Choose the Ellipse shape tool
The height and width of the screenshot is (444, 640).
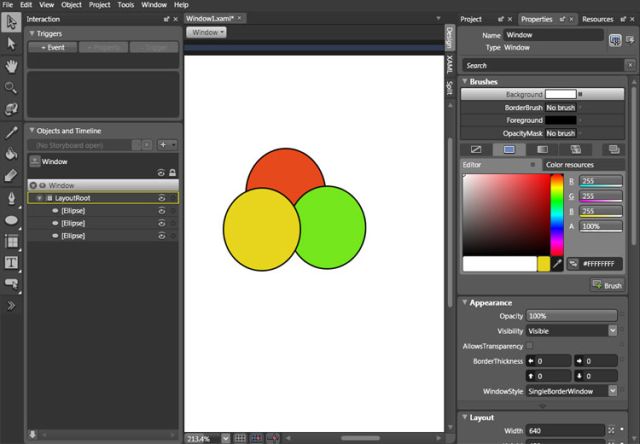[x=12, y=219]
